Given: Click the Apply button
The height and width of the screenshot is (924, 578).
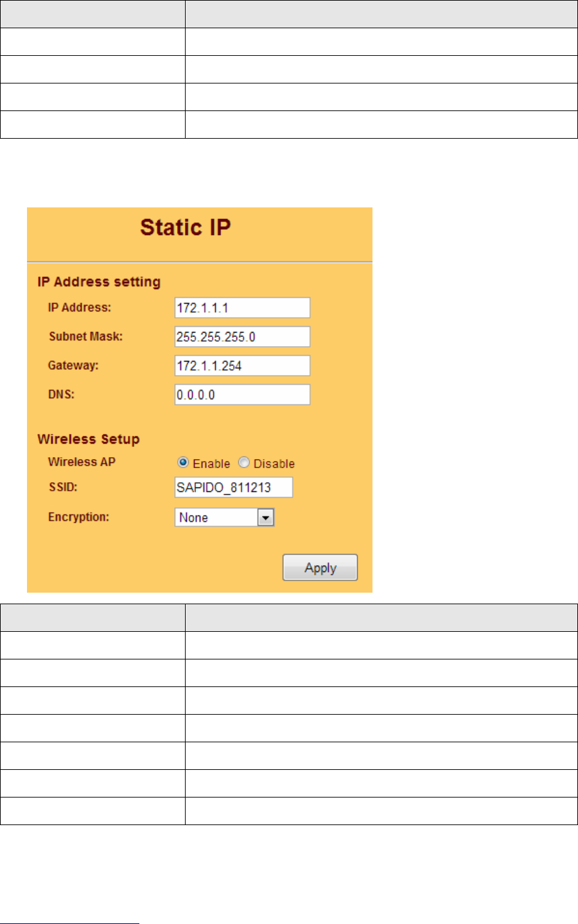Looking at the screenshot, I should (x=320, y=568).
